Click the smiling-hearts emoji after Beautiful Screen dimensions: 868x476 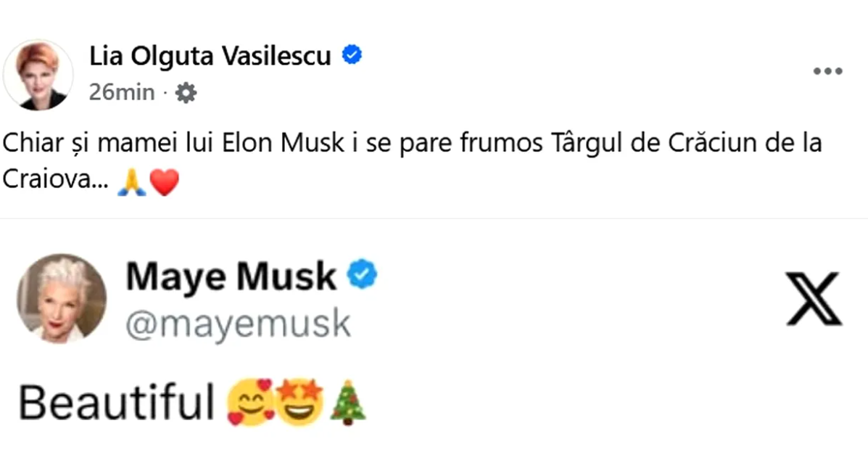coord(250,401)
